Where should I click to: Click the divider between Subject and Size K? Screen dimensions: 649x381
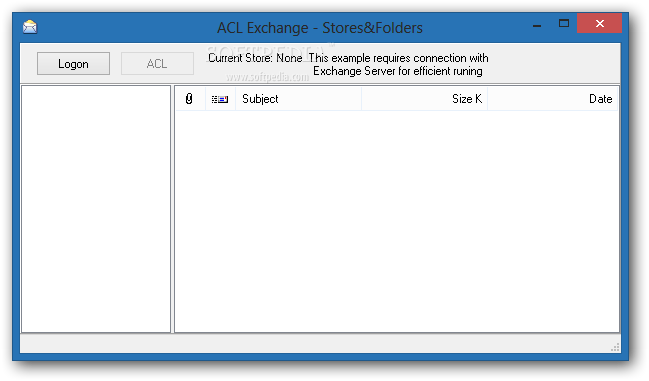tap(361, 99)
